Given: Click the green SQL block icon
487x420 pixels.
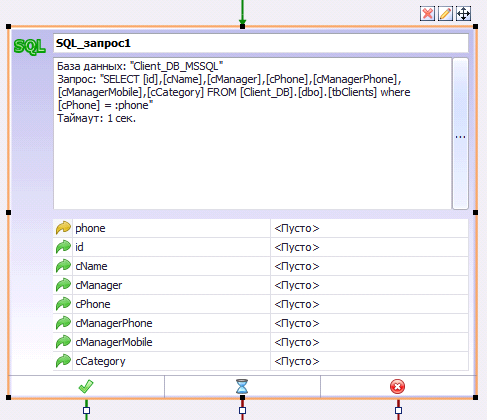Looking at the screenshot, I should 30,47.
